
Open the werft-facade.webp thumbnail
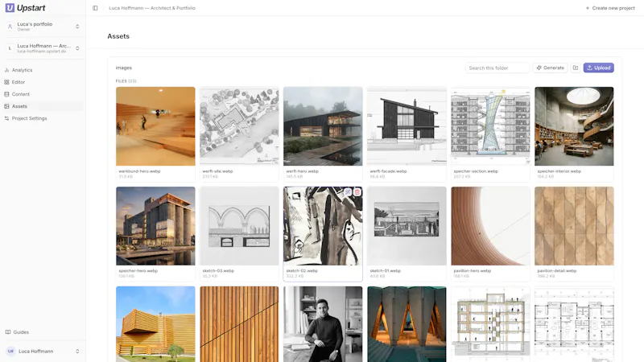tap(407, 126)
